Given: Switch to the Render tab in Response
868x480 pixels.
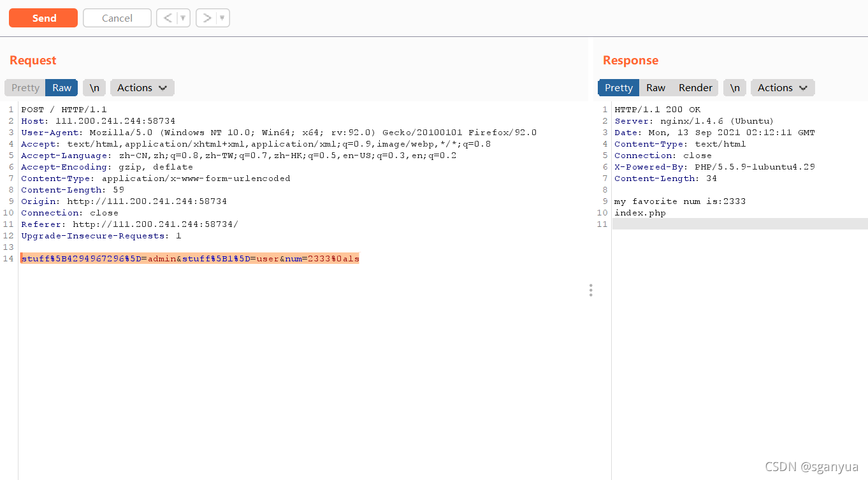Looking at the screenshot, I should tap(695, 87).
